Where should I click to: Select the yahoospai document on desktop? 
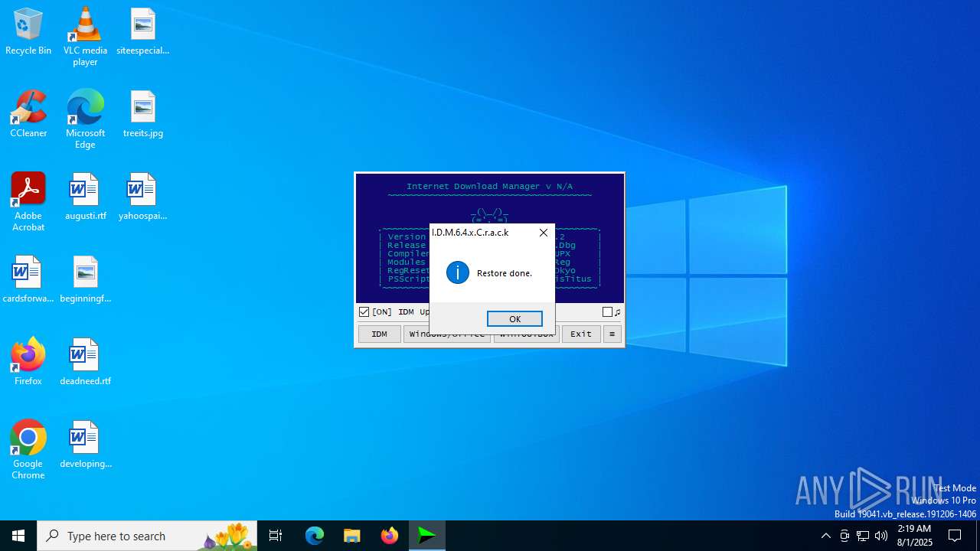(143, 197)
